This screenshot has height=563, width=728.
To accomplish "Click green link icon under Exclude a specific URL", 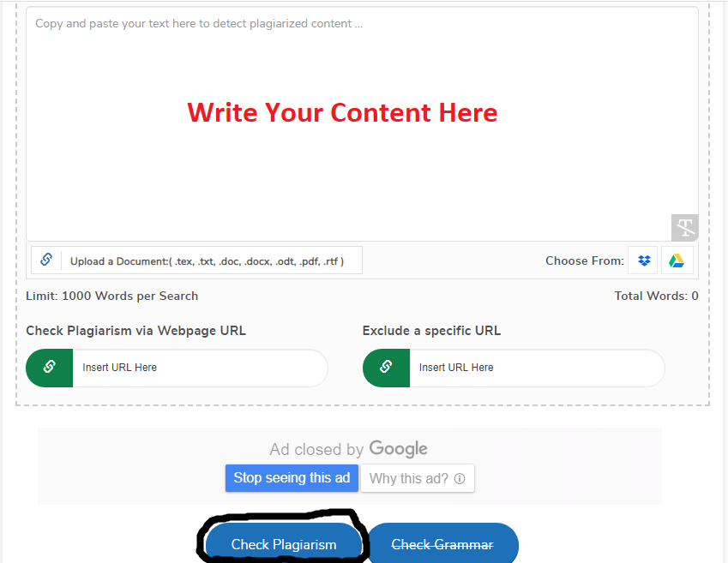I will 386,368.
